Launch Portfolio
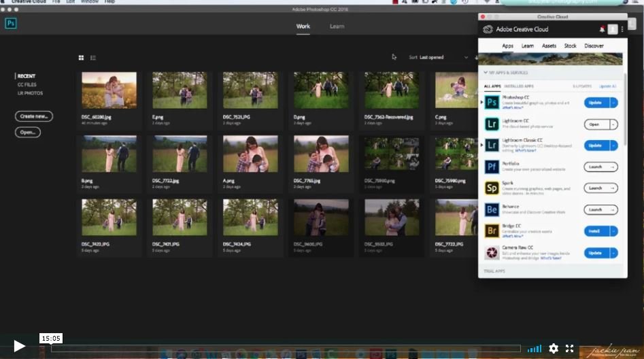644x359 pixels. [x=601, y=167]
